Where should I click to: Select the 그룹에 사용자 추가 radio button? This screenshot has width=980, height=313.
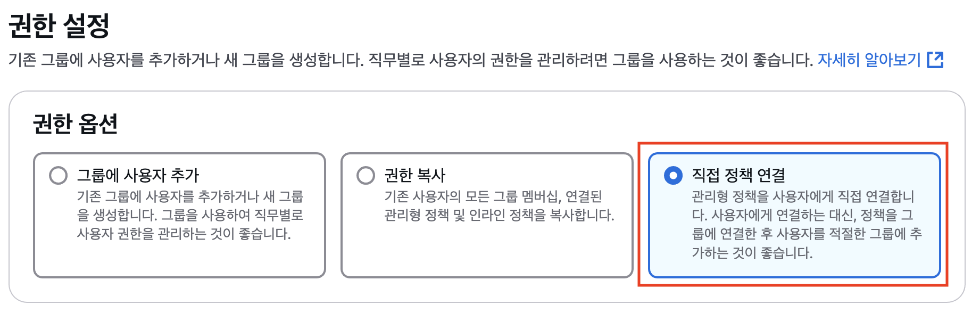pos(58,175)
